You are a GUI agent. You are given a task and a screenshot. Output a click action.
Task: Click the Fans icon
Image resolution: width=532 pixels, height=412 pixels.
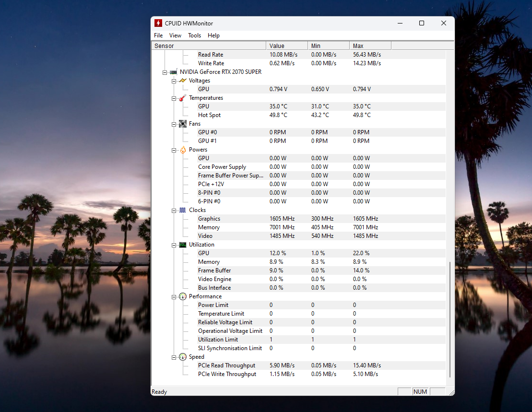[x=183, y=124]
